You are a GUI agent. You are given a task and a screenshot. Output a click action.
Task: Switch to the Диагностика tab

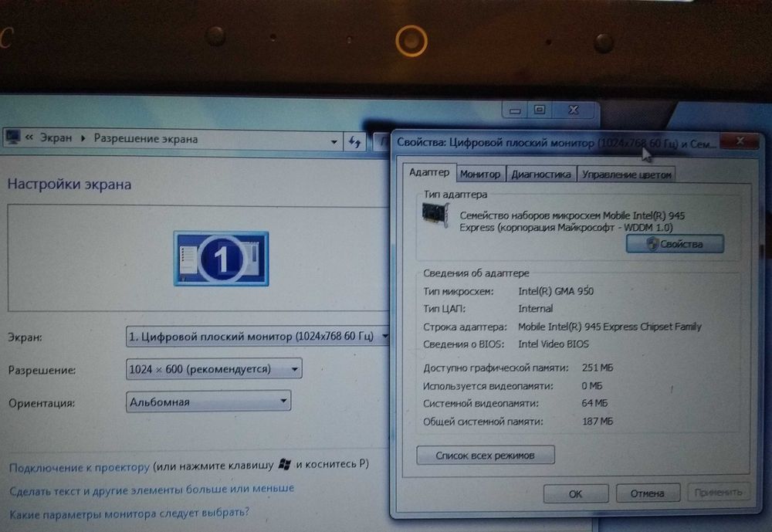540,175
